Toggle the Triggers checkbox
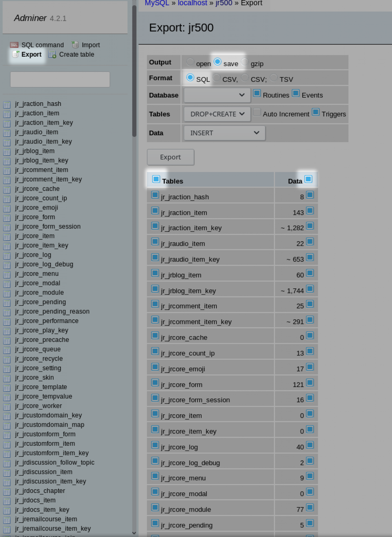The height and width of the screenshot is (537, 392). (316, 112)
